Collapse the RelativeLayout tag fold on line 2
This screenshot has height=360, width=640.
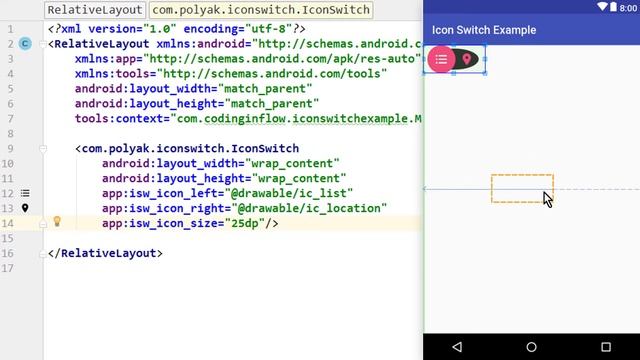pyautogui.click(x=43, y=44)
